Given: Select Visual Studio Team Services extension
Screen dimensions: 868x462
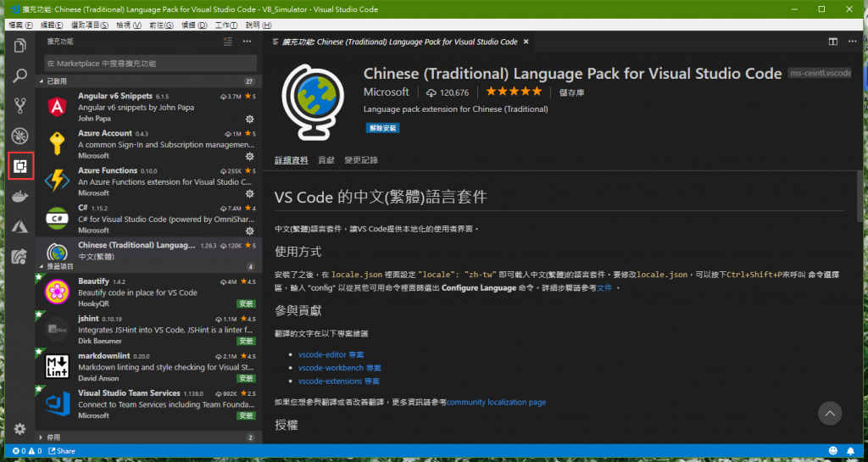Looking at the screenshot, I should click(x=148, y=404).
